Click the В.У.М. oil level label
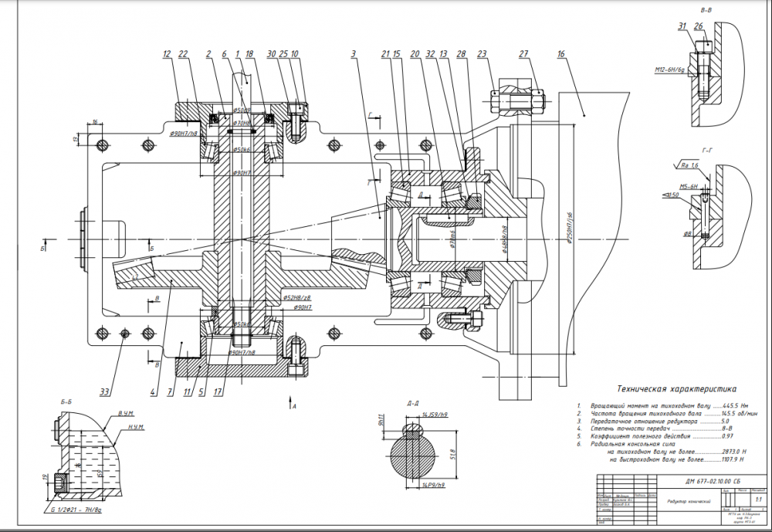Viewport: 772px width, 532px height. 126,413
